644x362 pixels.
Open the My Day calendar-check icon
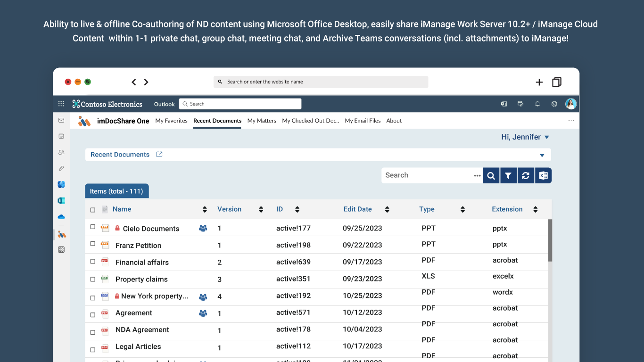520,104
